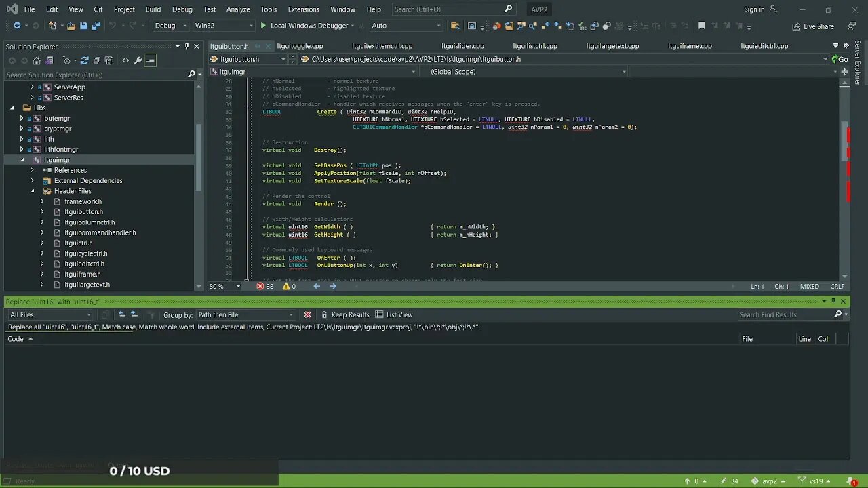868x488 pixels.
Task: Click the feedback icon next to Live Share
Action: click(852, 26)
